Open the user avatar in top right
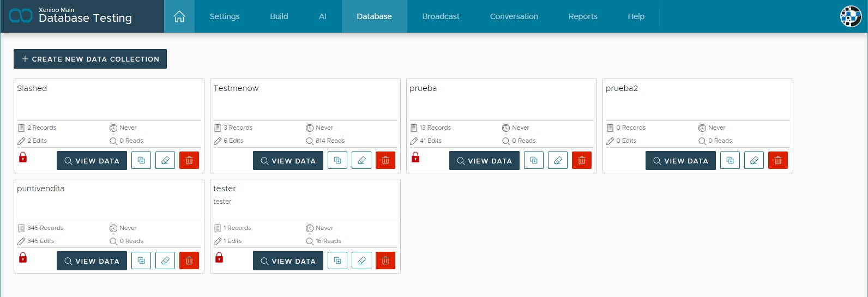This screenshot has height=297, width=868. [x=850, y=16]
